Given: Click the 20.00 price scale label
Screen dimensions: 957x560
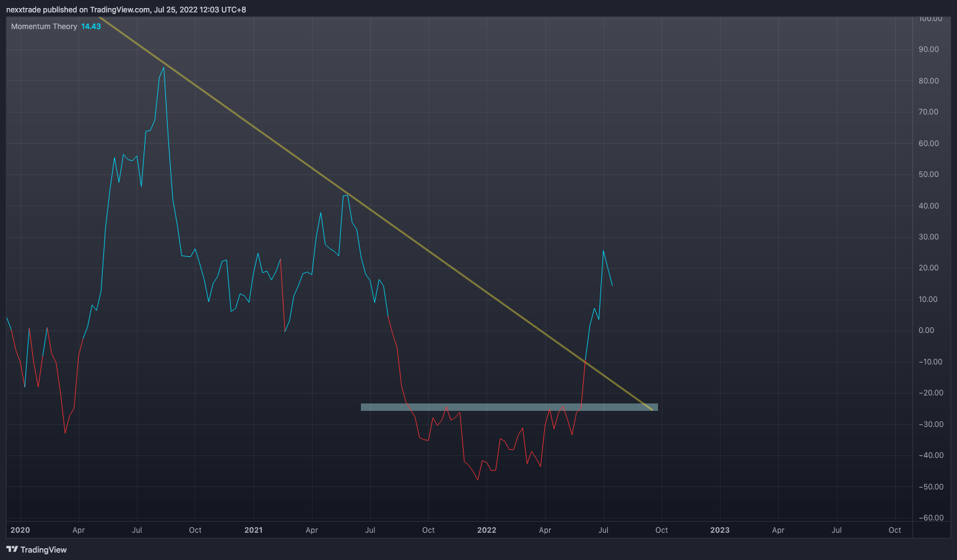Looking at the screenshot, I should click(x=929, y=268).
